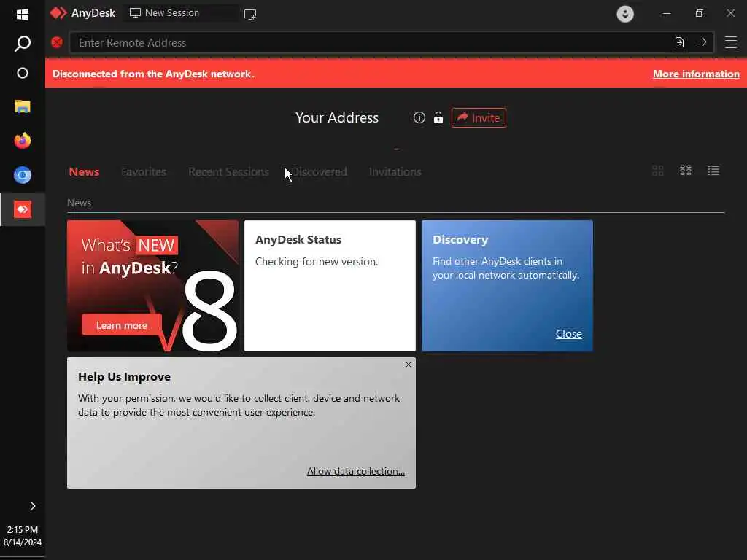Click the Invite button
This screenshot has height=560, width=747.
coord(479,117)
